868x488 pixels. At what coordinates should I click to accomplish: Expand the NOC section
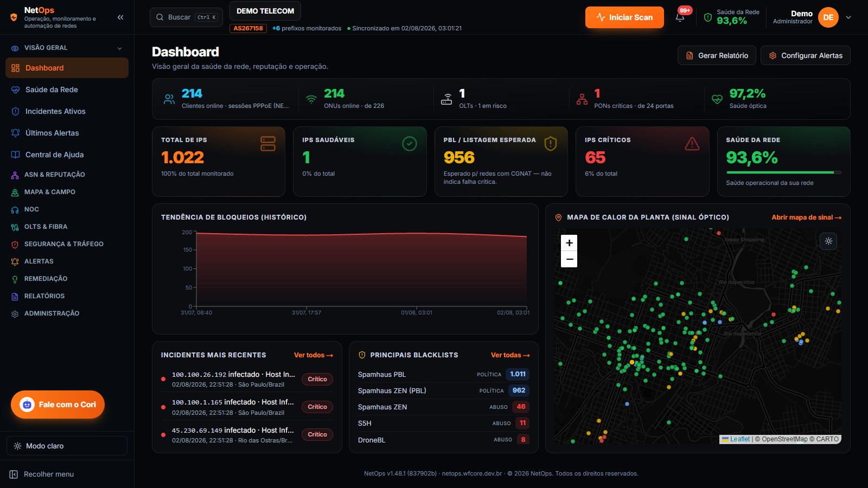tap(67, 209)
